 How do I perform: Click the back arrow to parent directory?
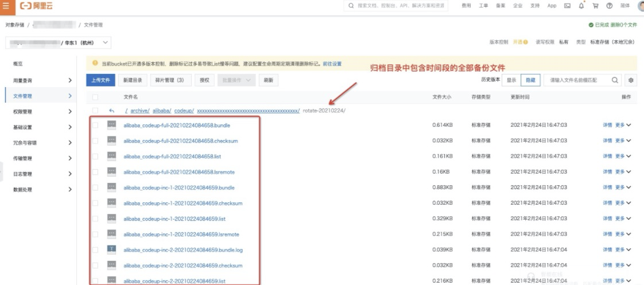[112, 111]
